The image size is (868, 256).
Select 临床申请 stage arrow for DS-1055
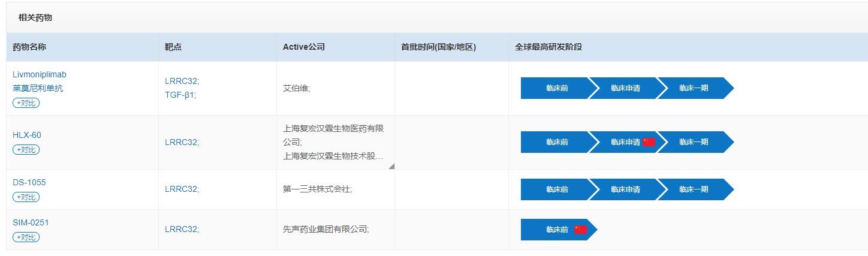(x=624, y=189)
